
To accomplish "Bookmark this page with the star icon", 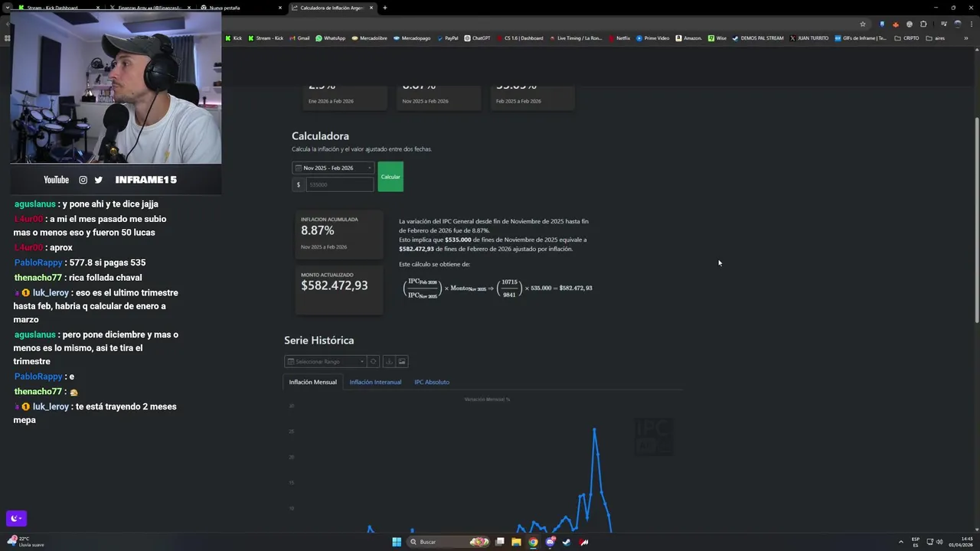I will [863, 24].
